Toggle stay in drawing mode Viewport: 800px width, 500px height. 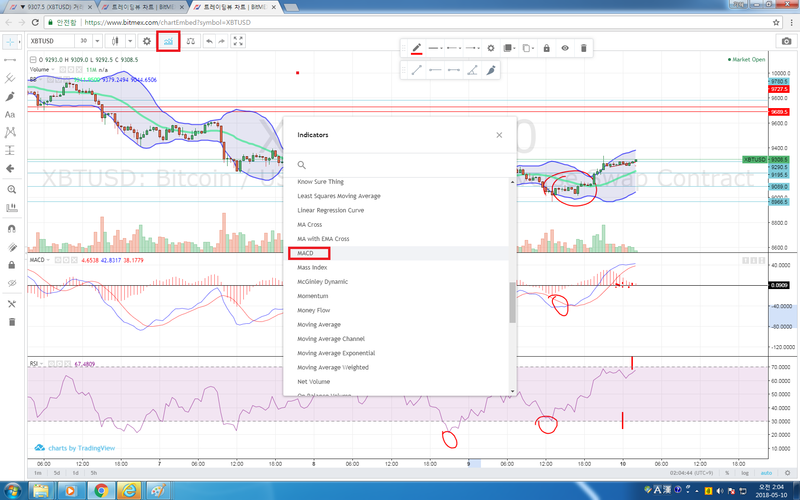pos(11,247)
